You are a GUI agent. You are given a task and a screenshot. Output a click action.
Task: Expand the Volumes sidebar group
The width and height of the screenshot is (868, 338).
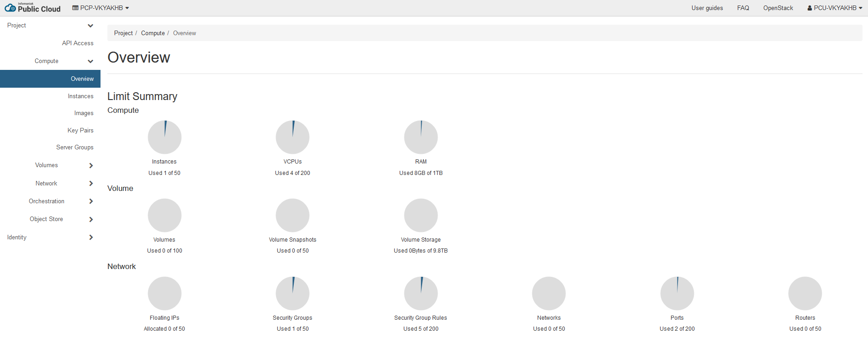coord(50,165)
